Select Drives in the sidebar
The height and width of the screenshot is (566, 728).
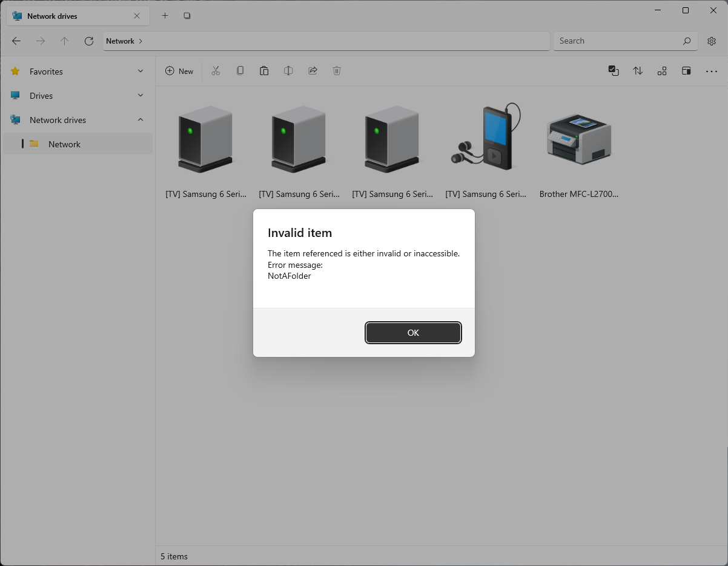click(78, 96)
